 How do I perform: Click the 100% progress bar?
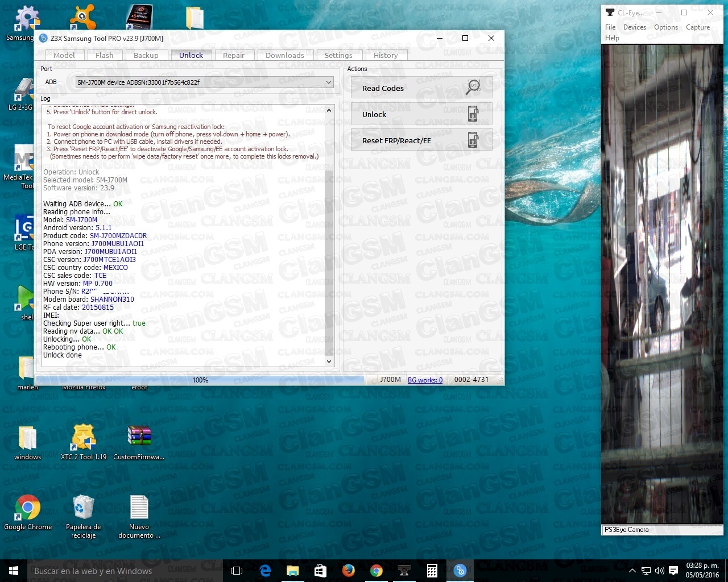click(x=200, y=380)
